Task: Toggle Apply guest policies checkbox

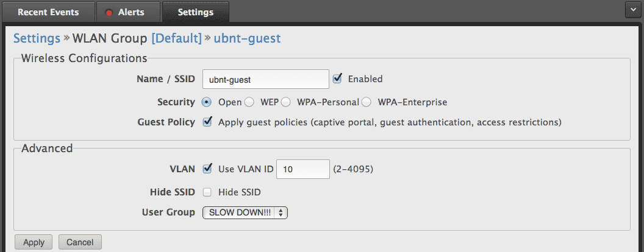Action: point(207,122)
